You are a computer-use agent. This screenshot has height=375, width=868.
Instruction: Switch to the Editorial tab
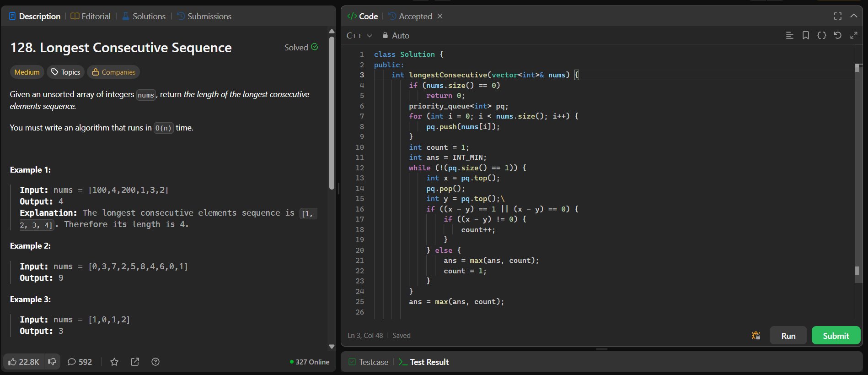91,16
